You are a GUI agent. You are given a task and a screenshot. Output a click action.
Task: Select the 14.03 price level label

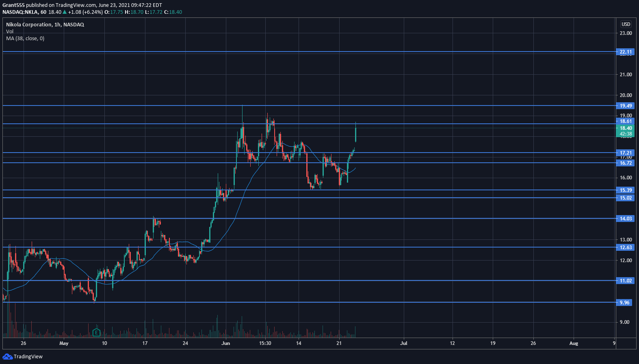pyautogui.click(x=626, y=219)
